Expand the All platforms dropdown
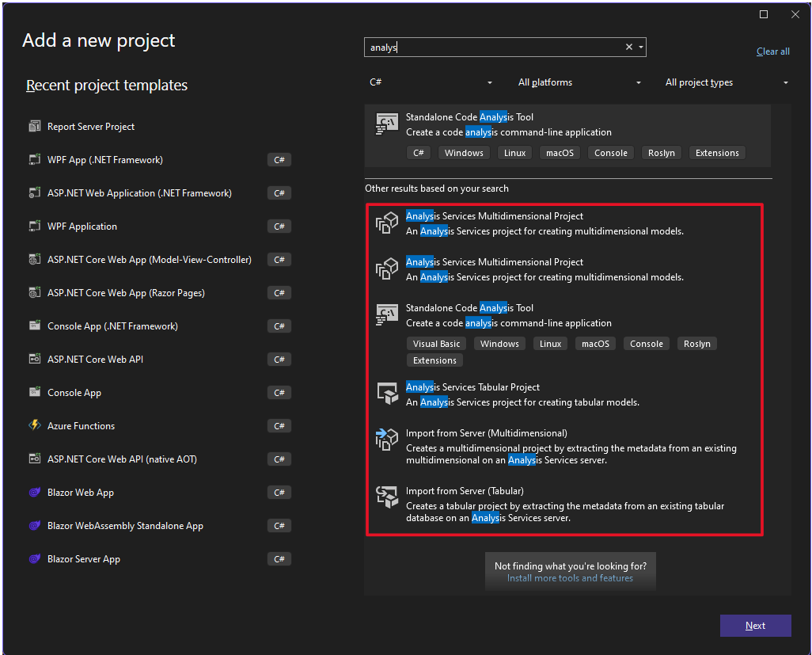Viewport: 812px width, 655px height. click(x=580, y=82)
